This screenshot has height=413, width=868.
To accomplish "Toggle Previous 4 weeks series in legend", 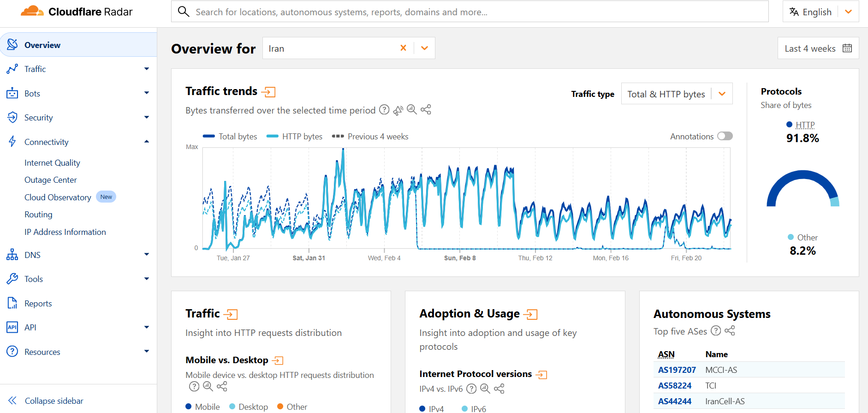I will (370, 137).
